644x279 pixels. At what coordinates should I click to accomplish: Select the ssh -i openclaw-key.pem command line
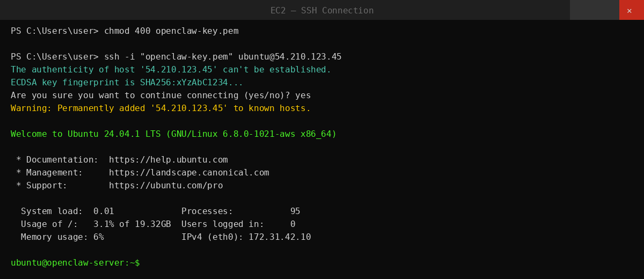point(223,57)
